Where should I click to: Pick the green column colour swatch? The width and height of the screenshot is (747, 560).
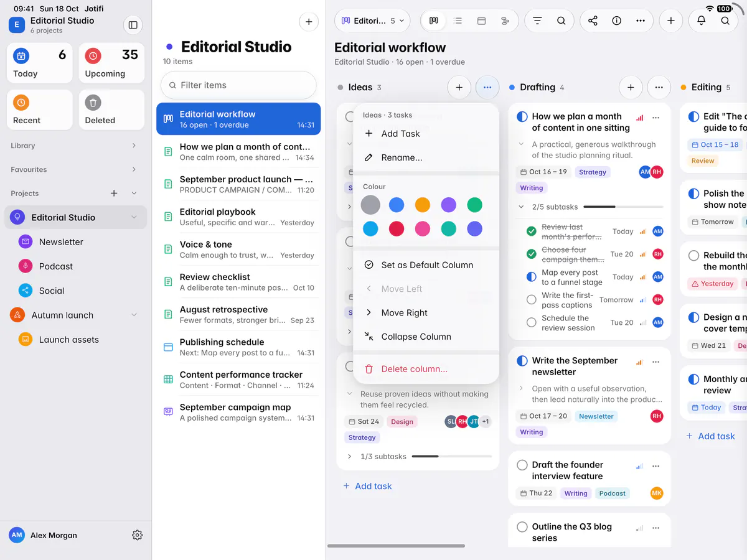click(474, 205)
